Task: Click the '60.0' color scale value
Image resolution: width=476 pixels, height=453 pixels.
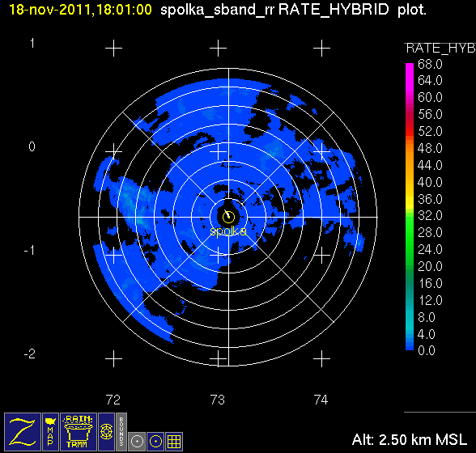Action: tap(430, 98)
